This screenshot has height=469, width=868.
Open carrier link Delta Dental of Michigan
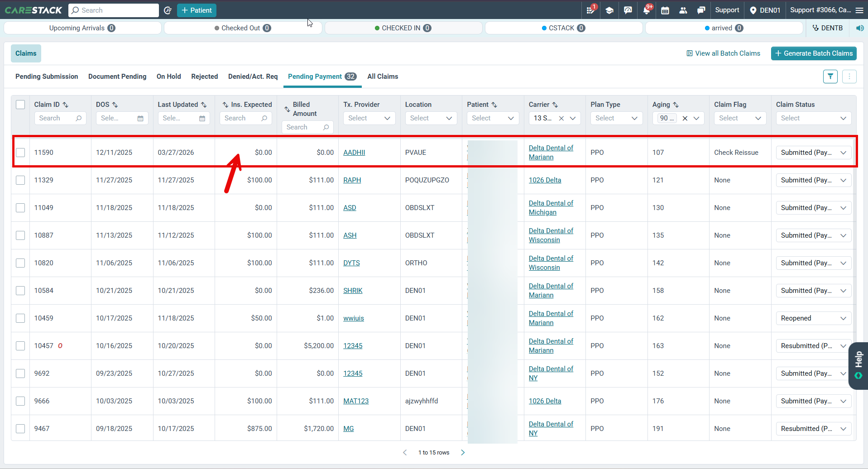(551, 208)
